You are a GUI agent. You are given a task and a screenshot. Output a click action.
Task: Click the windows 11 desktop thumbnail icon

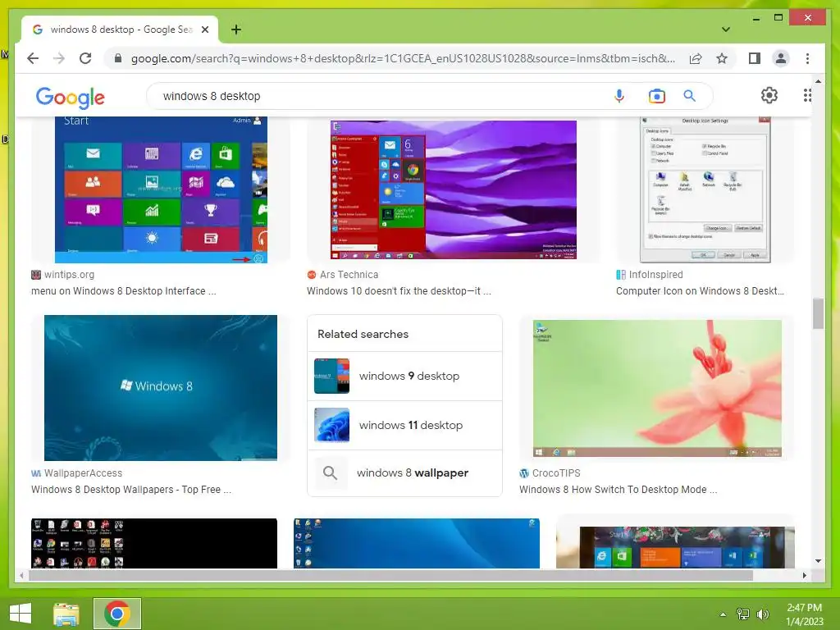pos(331,426)
